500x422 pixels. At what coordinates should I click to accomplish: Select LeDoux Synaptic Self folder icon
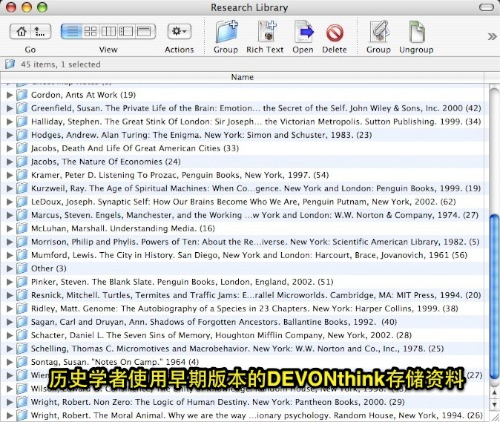click(22, 202)
